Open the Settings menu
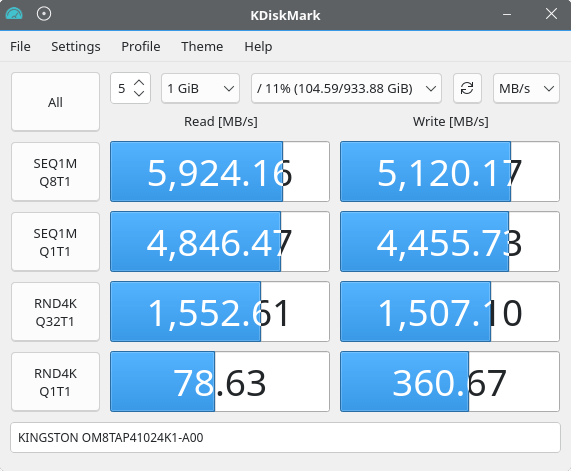This screenshot has height=471, width=571. click(76, 47)
